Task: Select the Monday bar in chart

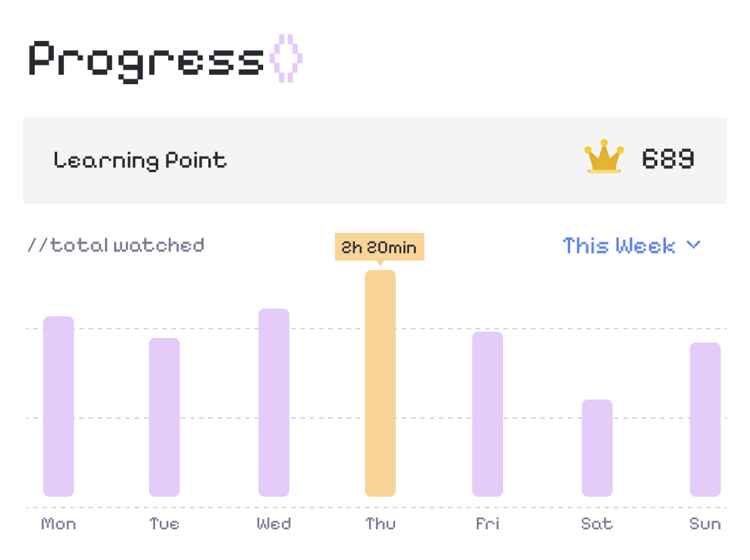Action: point(59,407)
